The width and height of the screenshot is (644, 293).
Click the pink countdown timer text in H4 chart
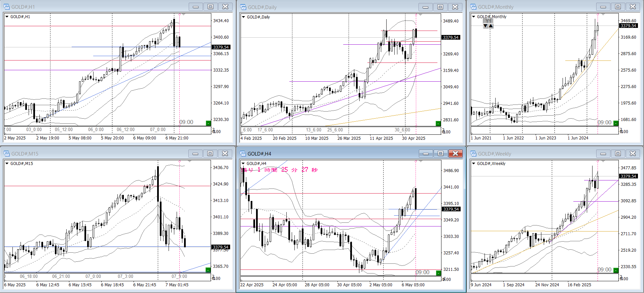[279, 170]
